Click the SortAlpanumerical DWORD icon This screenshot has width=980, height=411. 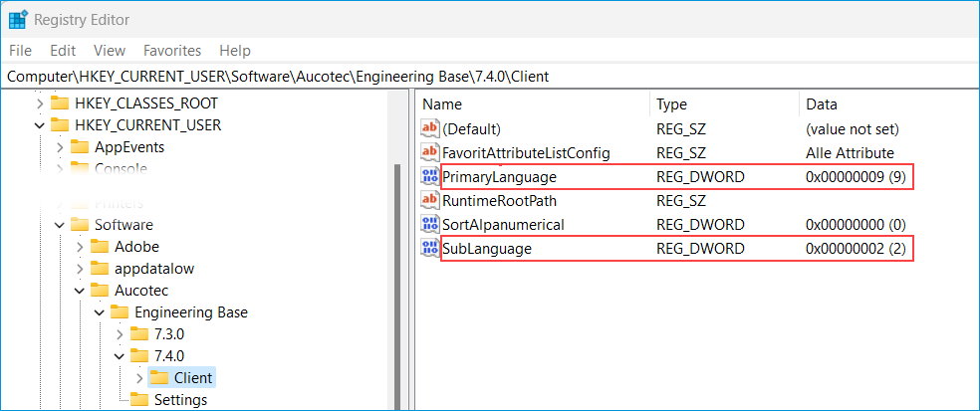tap(430, 225)
